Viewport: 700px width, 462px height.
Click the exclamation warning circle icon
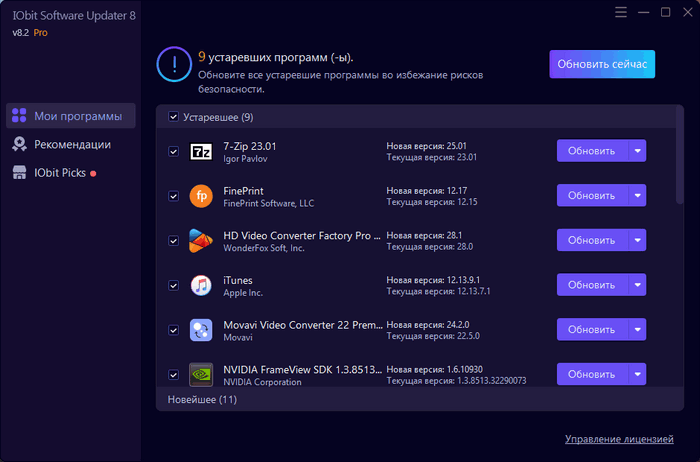pos(174,64)
